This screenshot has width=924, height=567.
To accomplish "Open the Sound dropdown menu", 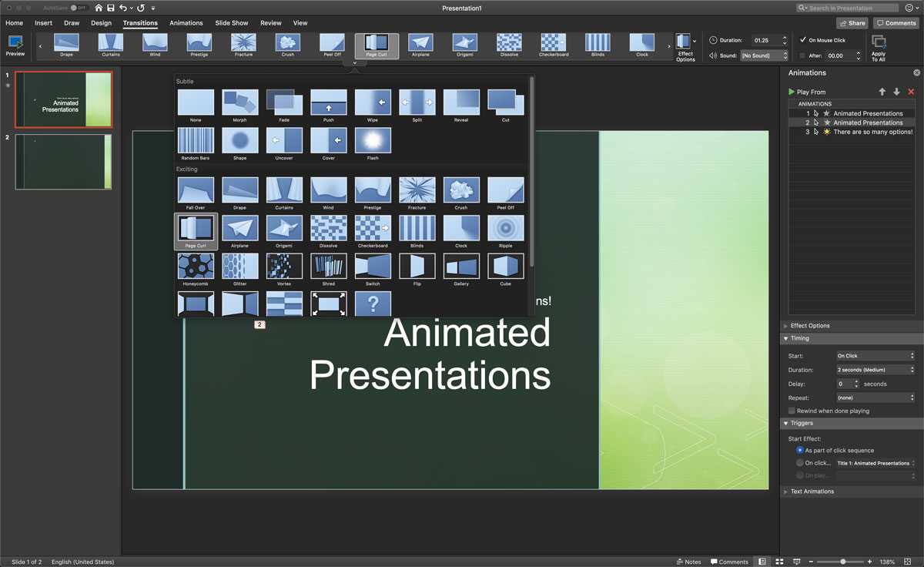I will click(x=764, y=55).
